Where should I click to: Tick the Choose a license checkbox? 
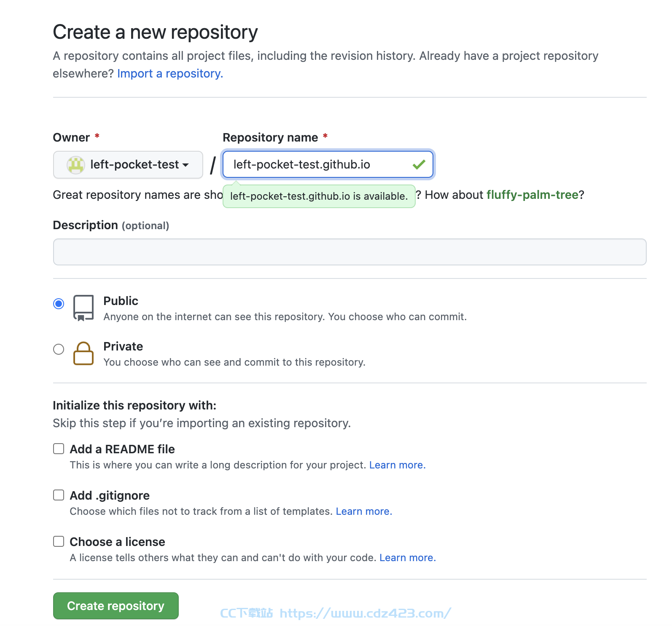point(59,541)
